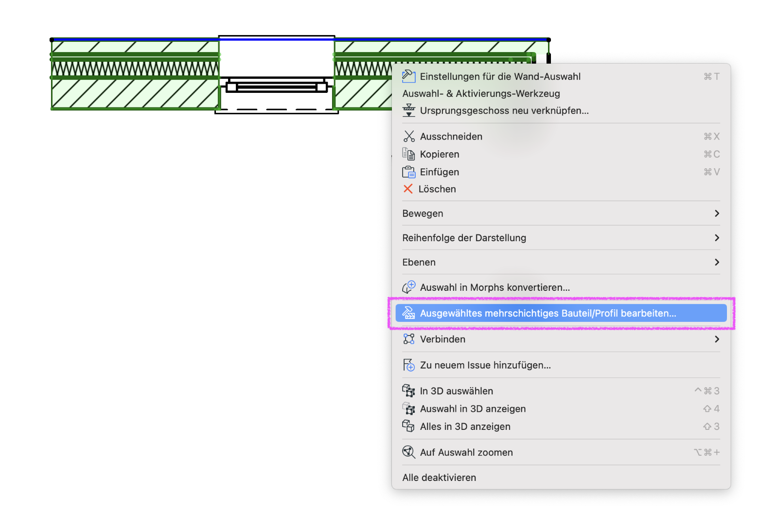The width and height of the screenshot is (778, 532).
Task: Expand the Ebenen chevron
Action: click(x=717, y=262)
